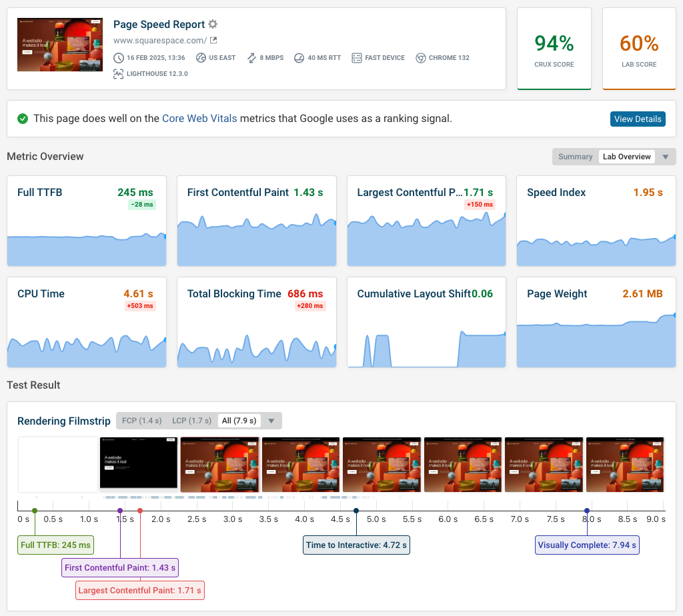Click the View Details button

[638, 119]
